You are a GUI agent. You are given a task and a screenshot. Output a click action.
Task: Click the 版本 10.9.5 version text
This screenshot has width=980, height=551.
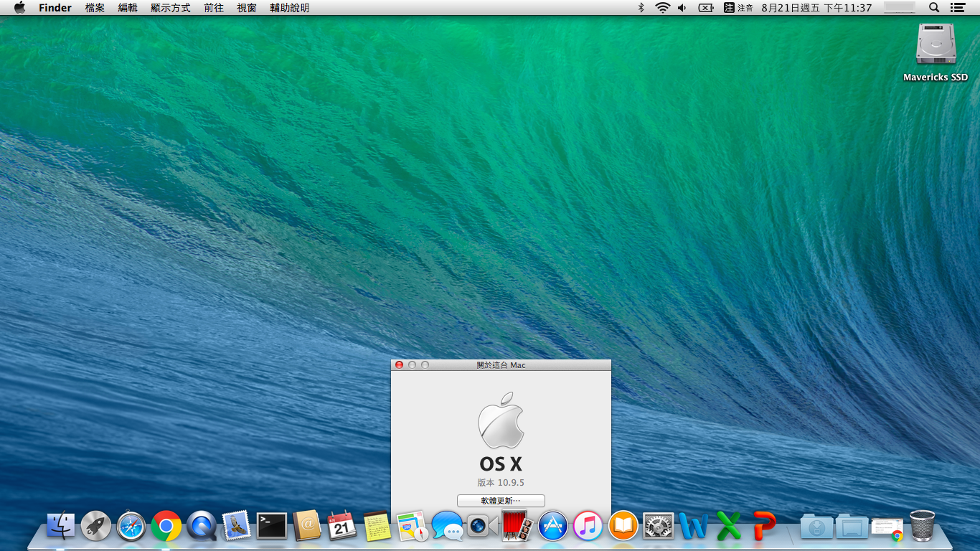(x=501, y=483)
